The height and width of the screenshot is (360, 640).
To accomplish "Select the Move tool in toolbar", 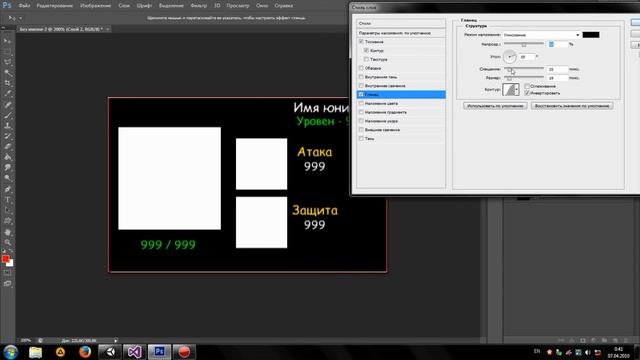I will click(7, 41).
